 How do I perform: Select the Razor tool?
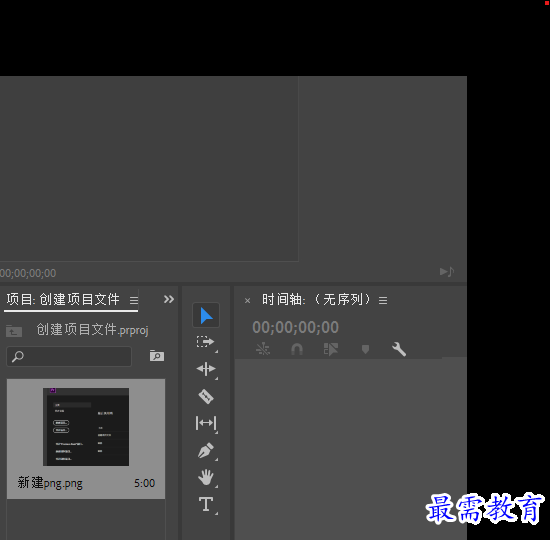(x=206, y=396)
